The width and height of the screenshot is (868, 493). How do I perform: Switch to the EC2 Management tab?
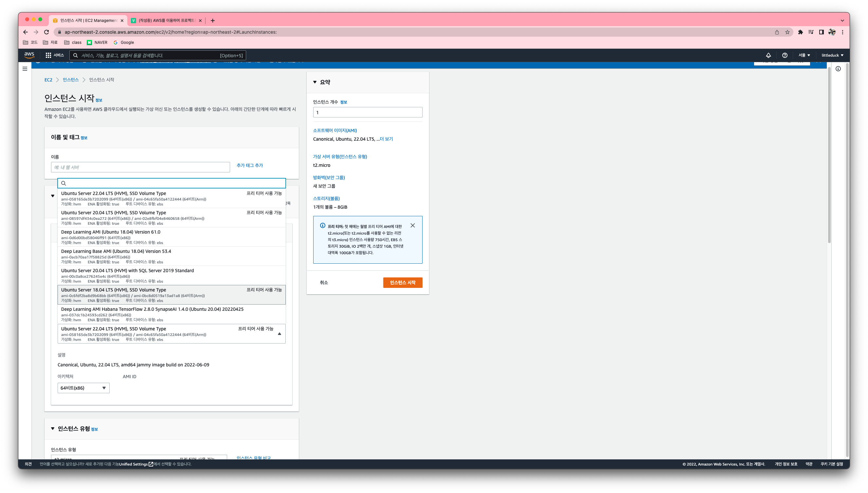point(88,21)
